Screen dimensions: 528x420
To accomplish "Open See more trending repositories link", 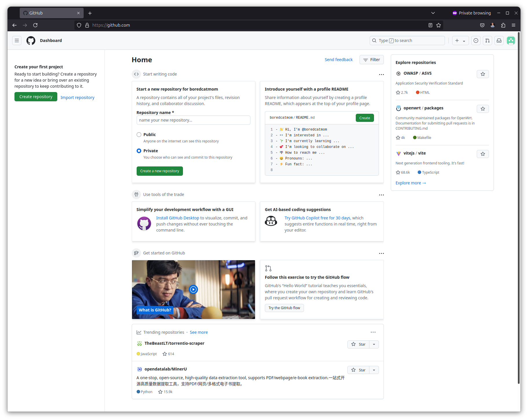I will [x=199, y=332].
